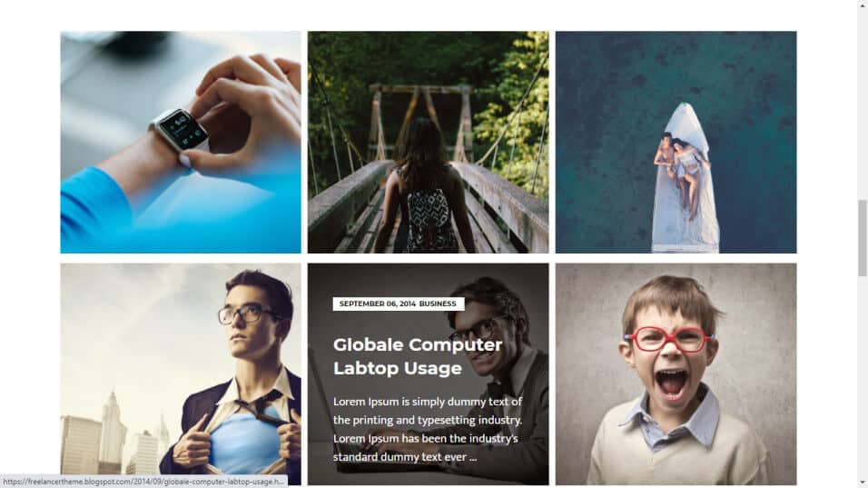This screenshot has width=868, height=488.
Task: Click the scrollbar up arrow
Action: click(863, 5)
